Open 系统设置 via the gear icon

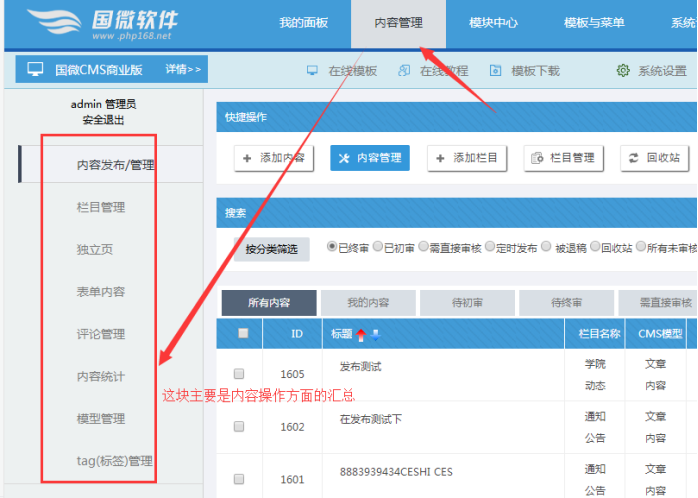click(623, 71)
